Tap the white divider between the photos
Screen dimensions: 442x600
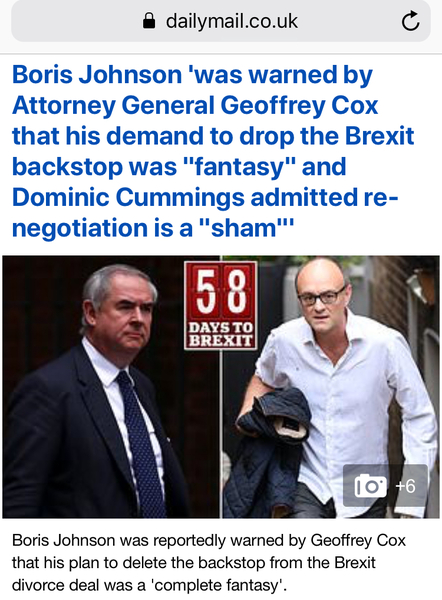click(221, 434)
